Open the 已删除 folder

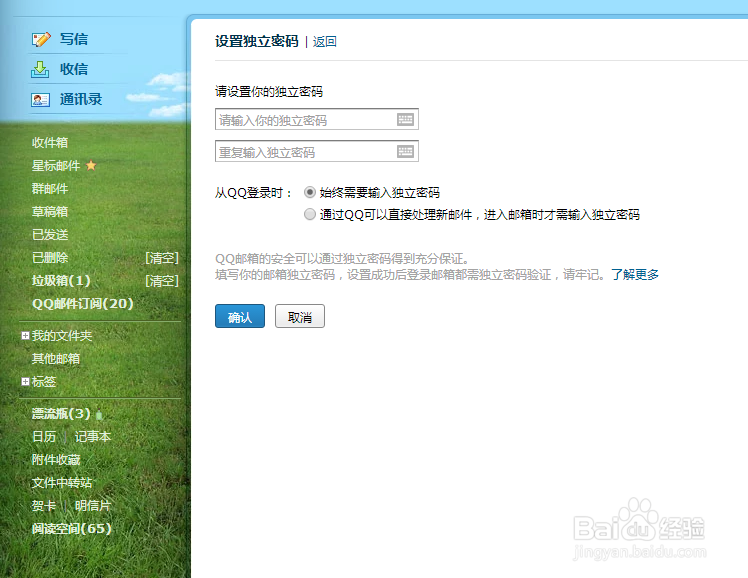[50, 258]
